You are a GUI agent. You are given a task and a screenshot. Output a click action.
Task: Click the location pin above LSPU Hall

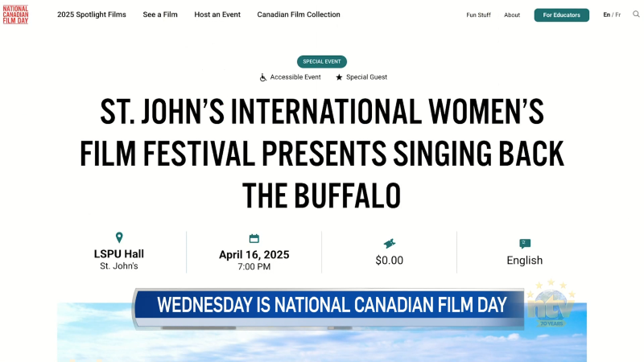119,238
